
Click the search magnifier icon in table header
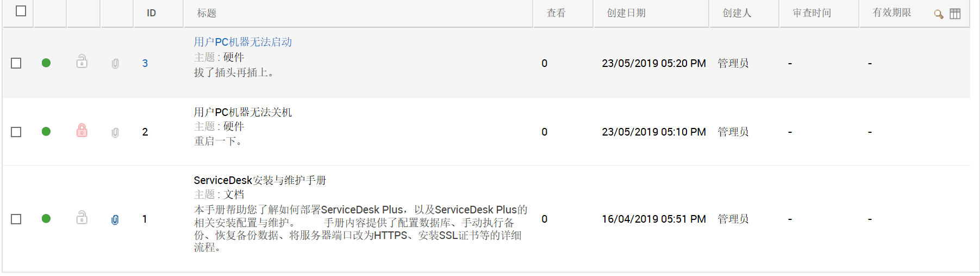point(938,14)
